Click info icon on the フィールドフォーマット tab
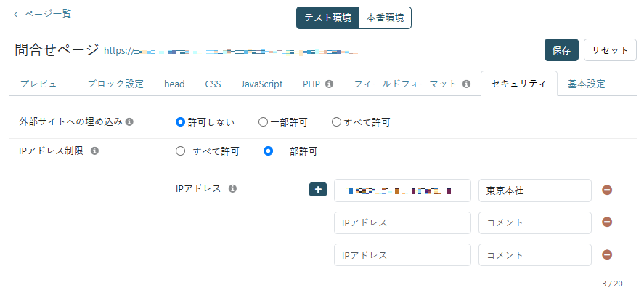The width and height of the screenshot is (644, 301). coord(466,84)
